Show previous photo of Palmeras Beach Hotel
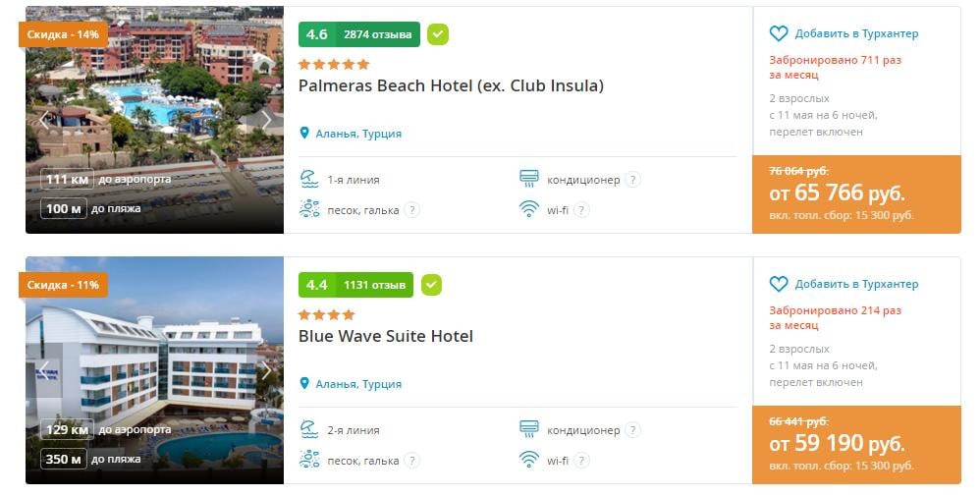The height and width of the screenshot is (497, 980). [x=44, y=120]
